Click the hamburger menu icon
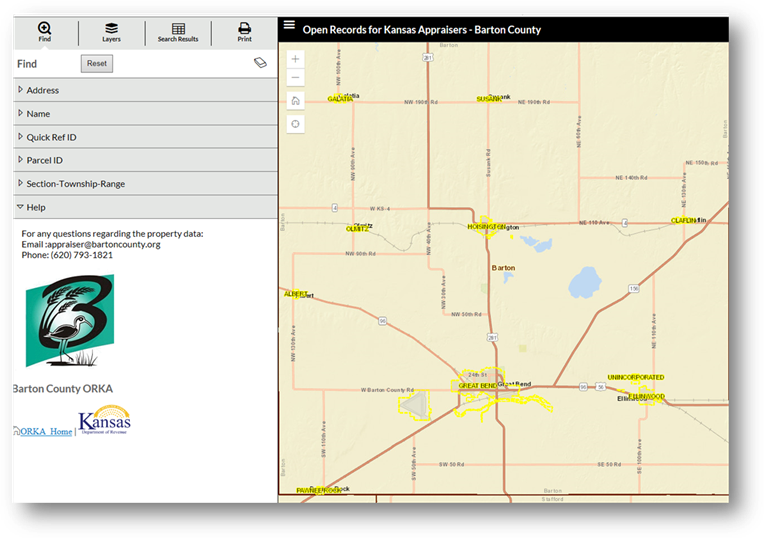 click(x=289, y=25)
